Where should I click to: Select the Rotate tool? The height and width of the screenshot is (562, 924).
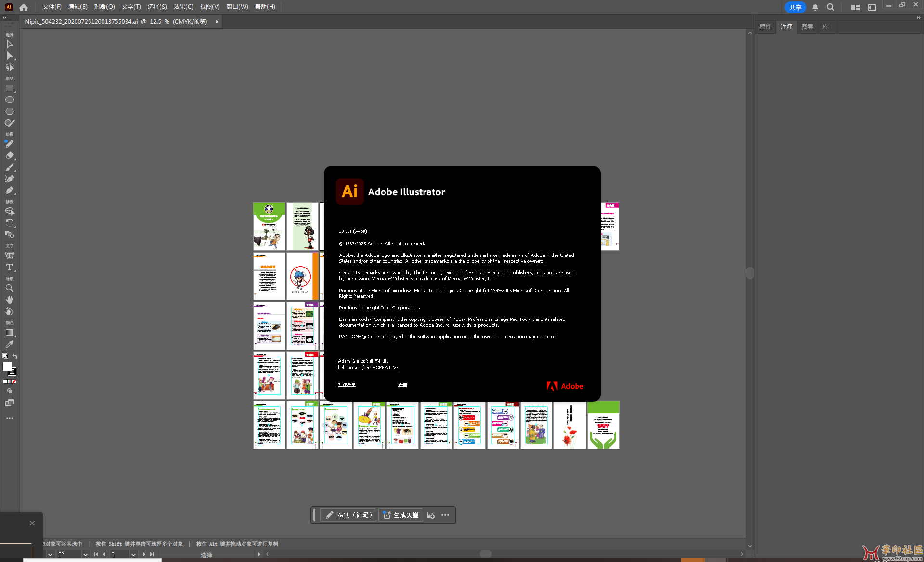10,223
